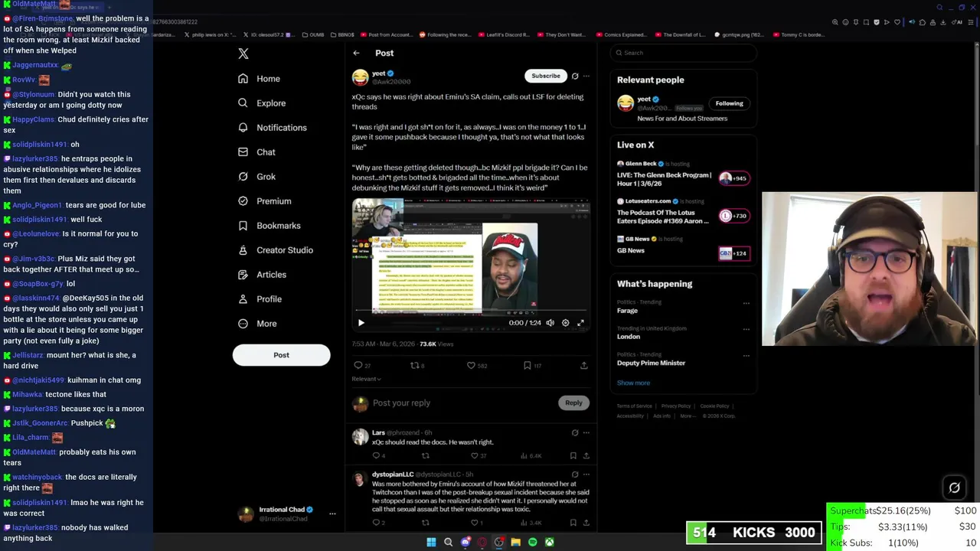The height and width of the screenshot is (551, 980).
Task: Open options for Deputy Prime Minister trend
Action: point(746,356)
